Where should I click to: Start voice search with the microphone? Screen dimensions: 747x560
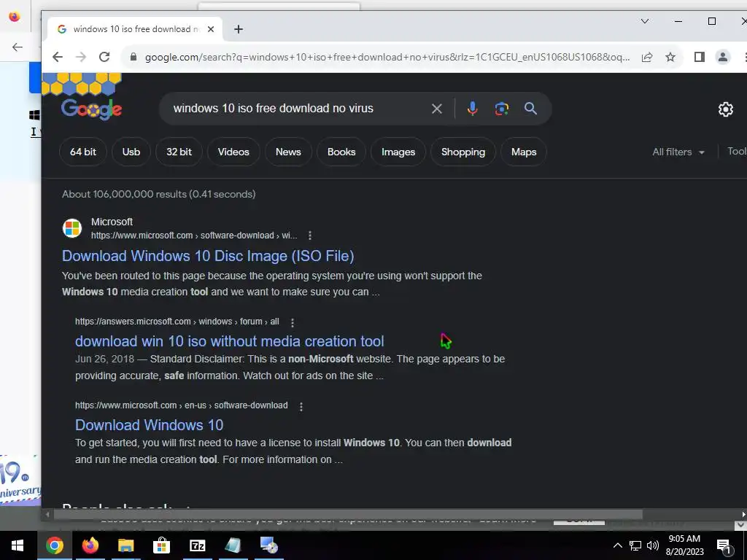tap(472, 109)
